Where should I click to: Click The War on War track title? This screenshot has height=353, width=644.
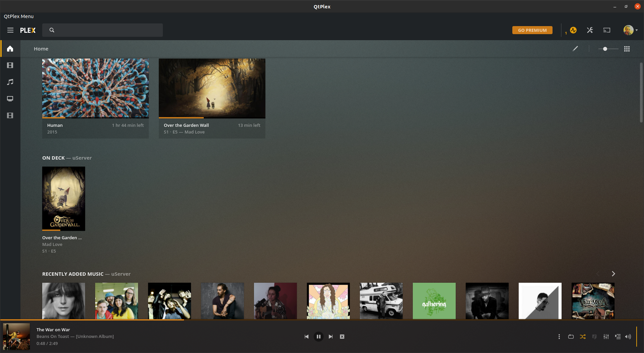pyautogui.click(x=53, y=330)
